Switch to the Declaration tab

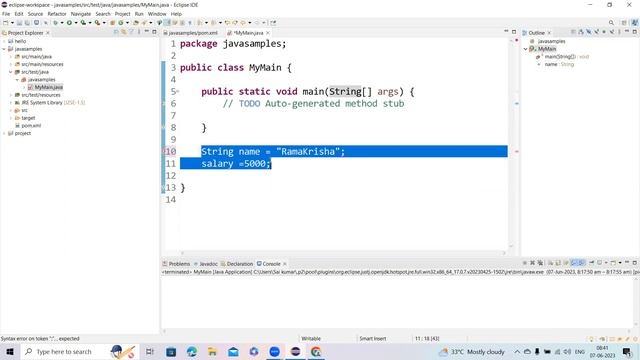[237, 264]
